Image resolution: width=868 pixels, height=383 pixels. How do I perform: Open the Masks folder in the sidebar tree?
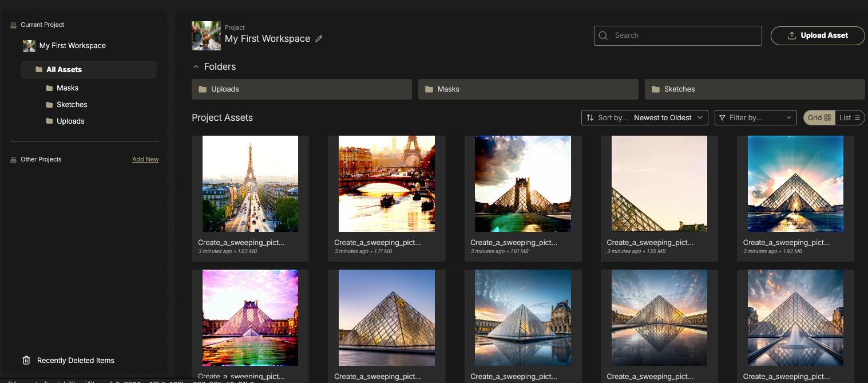pyautogui.click(x=68, y=88)
